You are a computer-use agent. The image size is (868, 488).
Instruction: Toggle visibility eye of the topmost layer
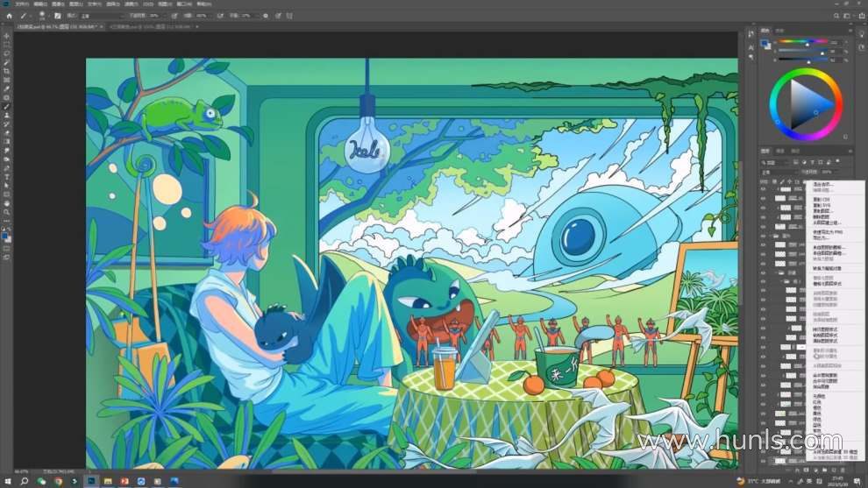[764, 190]
